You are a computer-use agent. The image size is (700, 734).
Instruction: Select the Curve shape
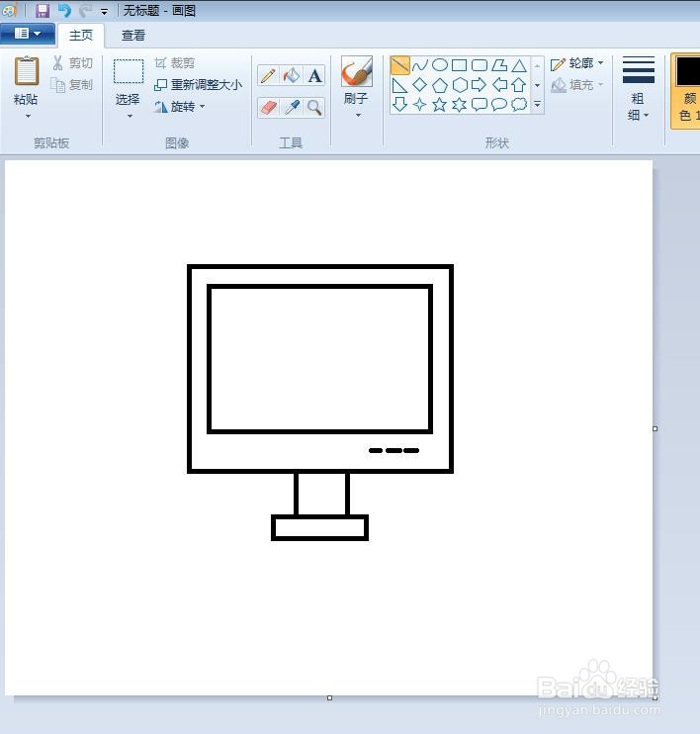tap(420, 65)
